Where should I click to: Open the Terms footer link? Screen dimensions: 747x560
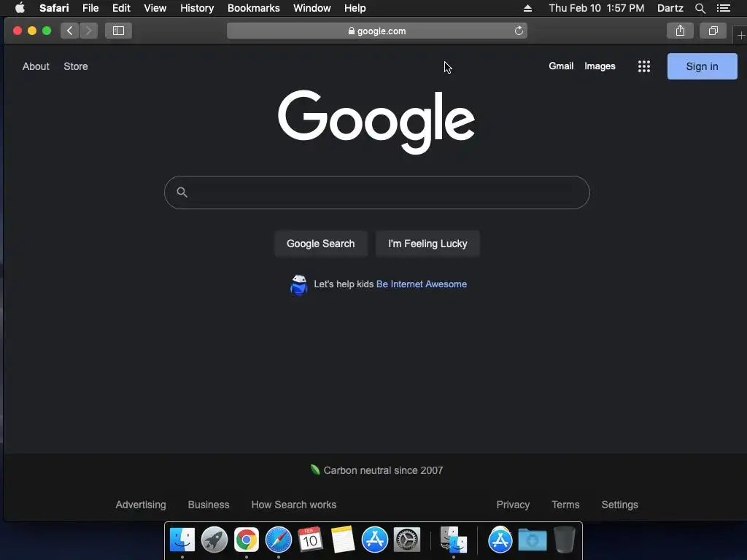point(565,505)
